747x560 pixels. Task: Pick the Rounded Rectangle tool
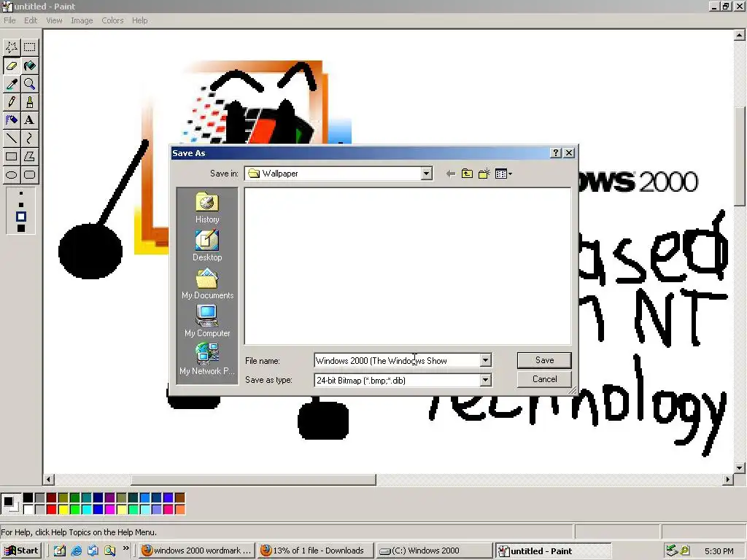[x=29, y=175]
